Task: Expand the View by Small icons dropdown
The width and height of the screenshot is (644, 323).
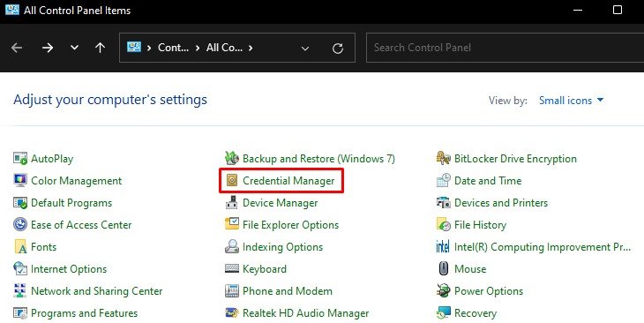Action: [571, 101]
